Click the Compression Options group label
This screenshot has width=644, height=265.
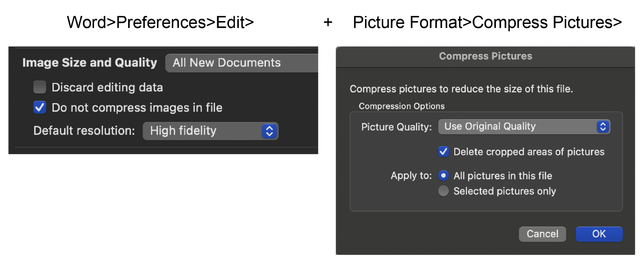[x=402, y=106]
